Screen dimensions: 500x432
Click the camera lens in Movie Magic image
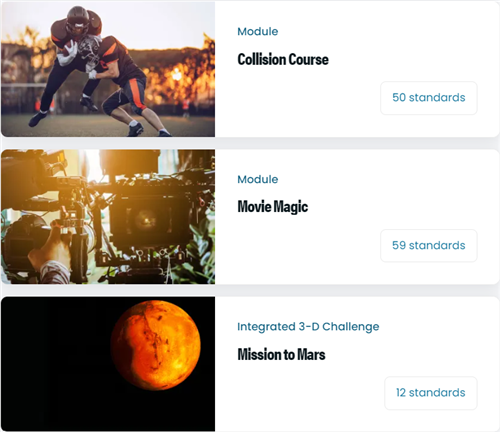click(145, 219)
